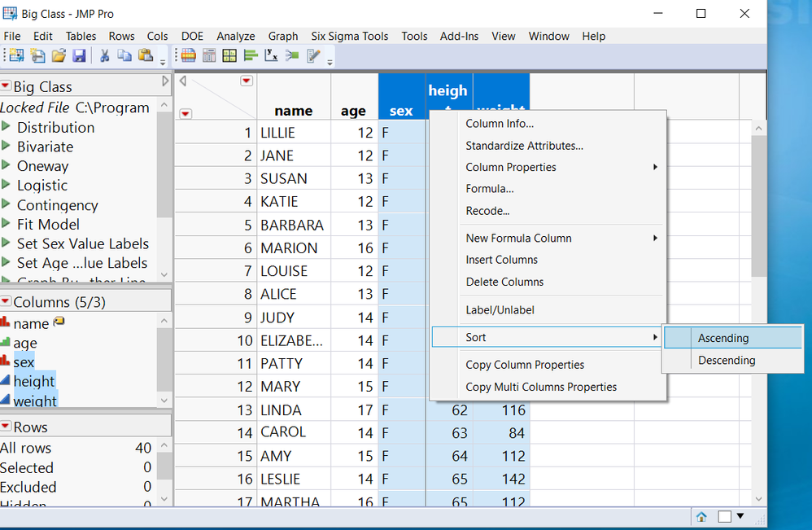Click the Cut scissors icon
The height and width of the screenshot is (530, 812).
pyautogui.click(x=104, y=55)
